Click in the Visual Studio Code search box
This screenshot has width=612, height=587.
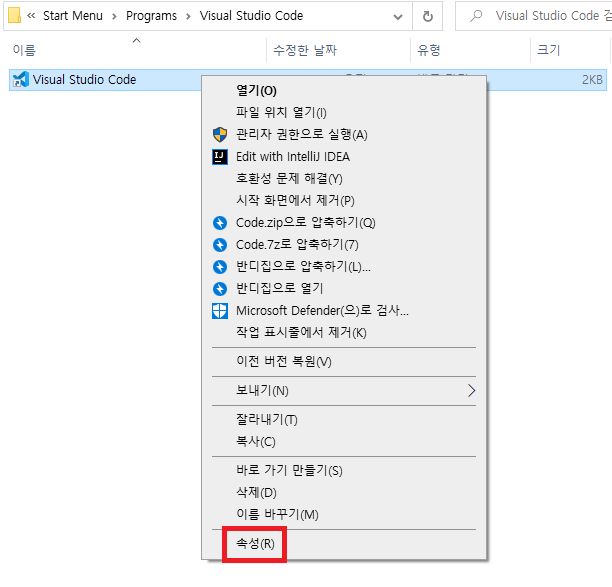[x=534, y=16]
